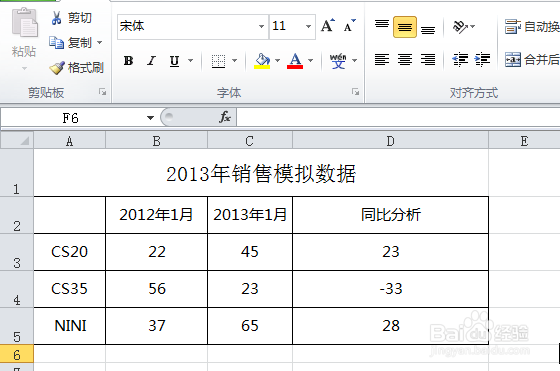Select cell CS20
This screenshot has width=560, height=371.
tap(70, 252)
